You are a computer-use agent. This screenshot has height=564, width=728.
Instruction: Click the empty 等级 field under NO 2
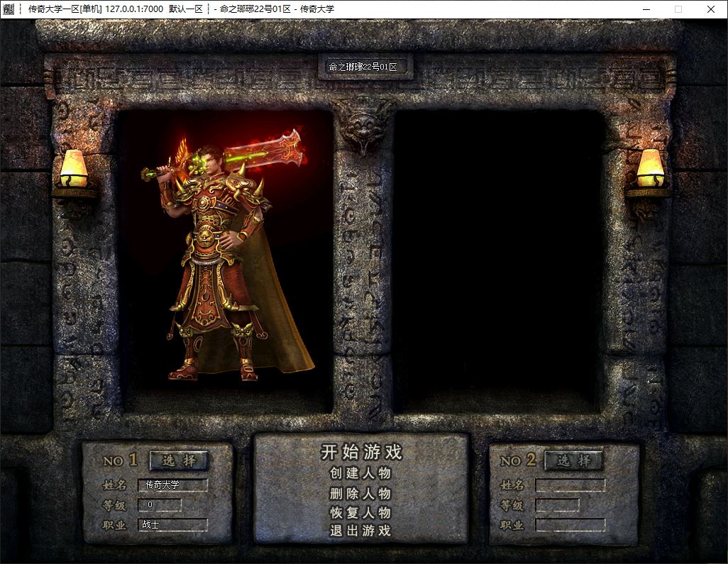tap(557, 505)
